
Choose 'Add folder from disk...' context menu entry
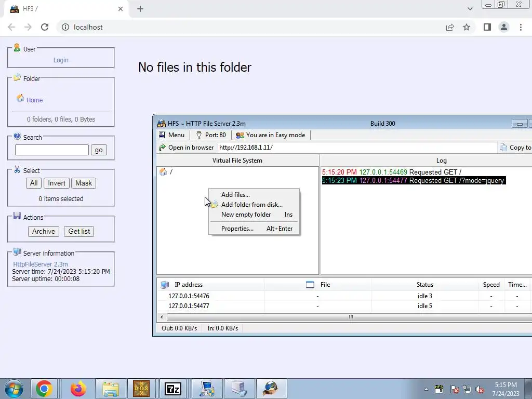252,205
